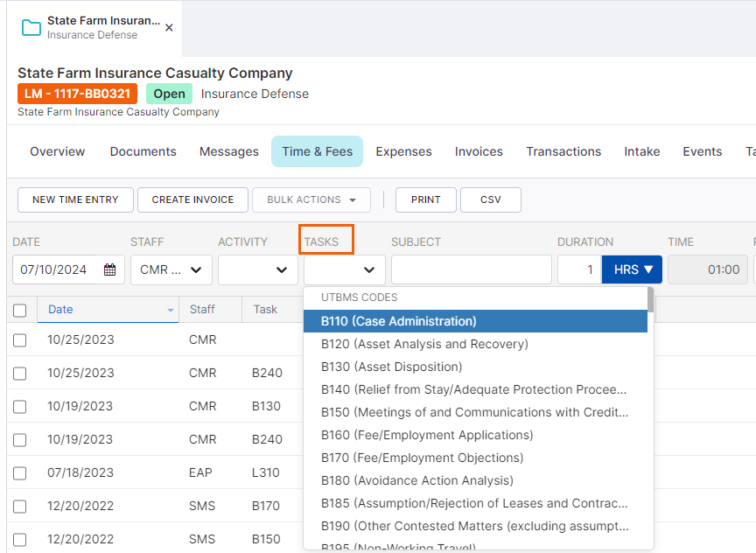Select B160 (Fee/Employment Applications)
The image size is (756, 553).
(475, 435)
